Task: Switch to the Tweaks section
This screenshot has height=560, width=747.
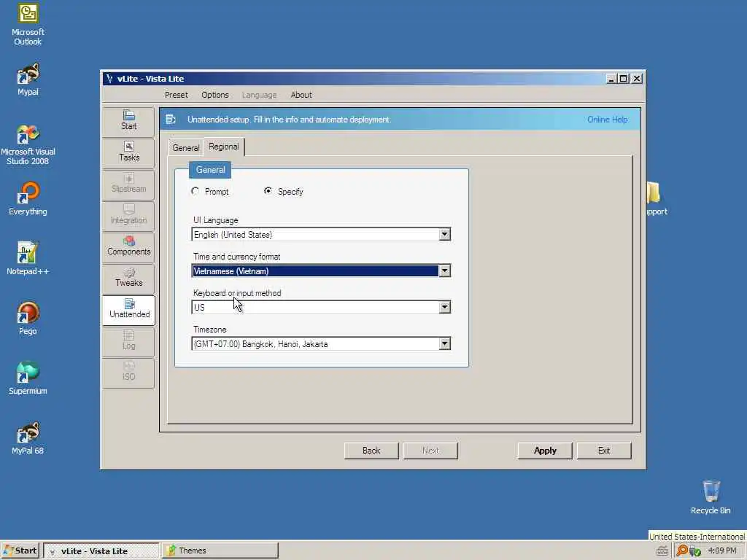Action: 128,279
